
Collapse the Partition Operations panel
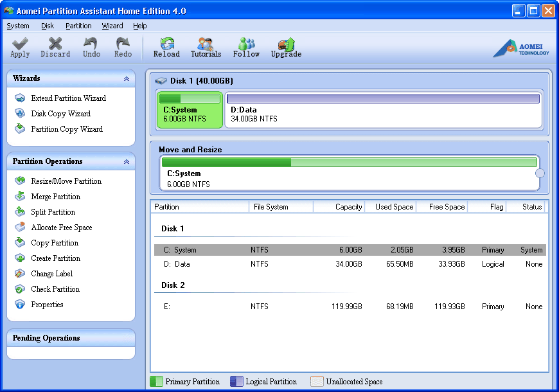tap(127, 161)
